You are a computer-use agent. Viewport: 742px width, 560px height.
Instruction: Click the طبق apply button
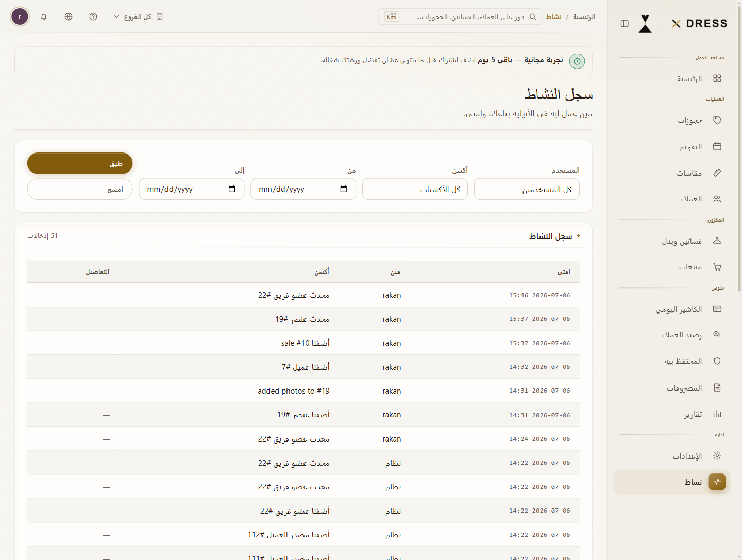(x=80, y=163)
